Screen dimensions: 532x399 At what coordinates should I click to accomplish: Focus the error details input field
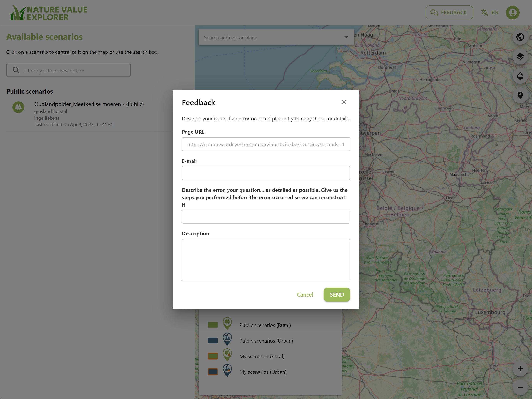point(266,216)
